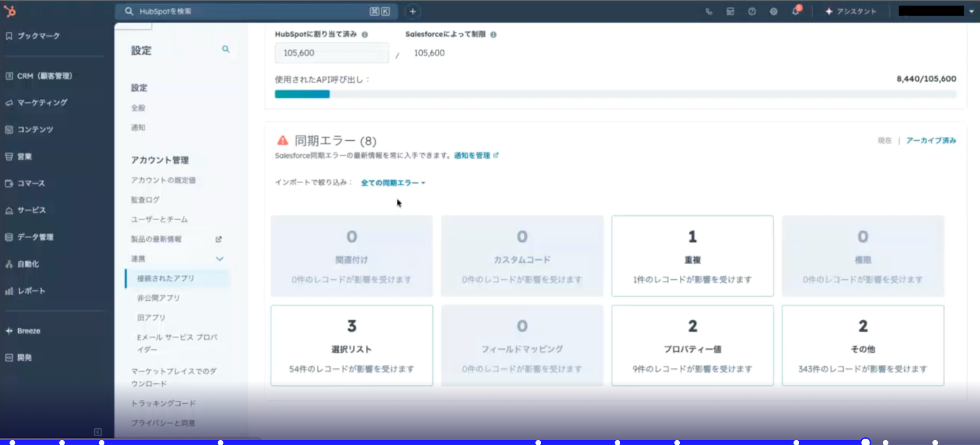This screenshot has width=980, height=445.
Task: Open the notifications bell
Action: click(795, 11)
